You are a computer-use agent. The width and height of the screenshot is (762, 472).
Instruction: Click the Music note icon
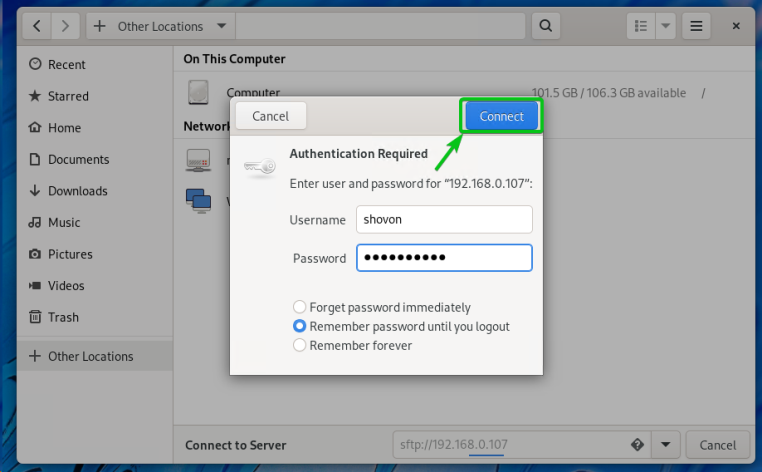[35, 222]
